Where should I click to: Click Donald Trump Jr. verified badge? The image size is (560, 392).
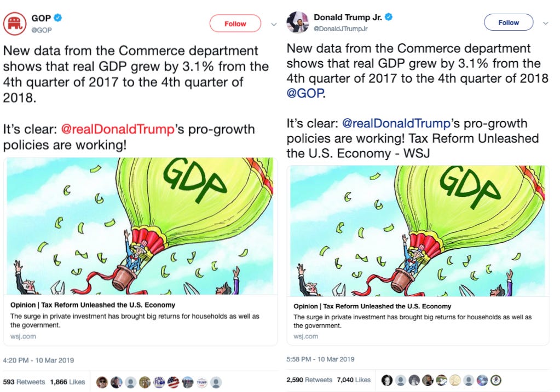389,17
